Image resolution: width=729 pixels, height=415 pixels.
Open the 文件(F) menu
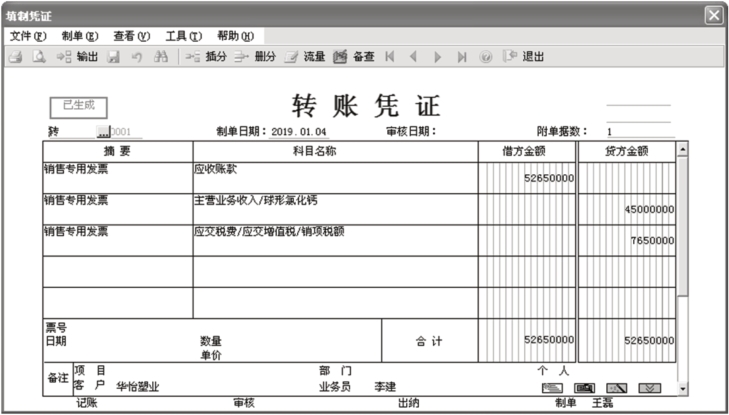28,36
